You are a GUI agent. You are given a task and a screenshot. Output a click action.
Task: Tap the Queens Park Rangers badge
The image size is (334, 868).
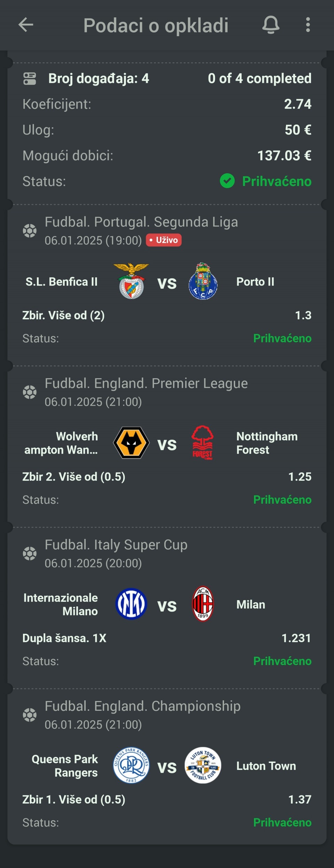pos(131,765)
